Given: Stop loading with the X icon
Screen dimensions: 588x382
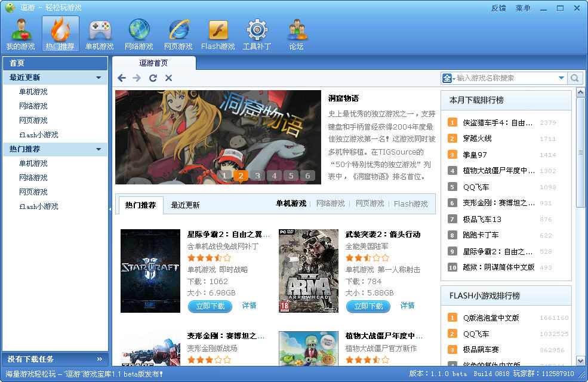Looking at the screenshot, I should 169,78.
